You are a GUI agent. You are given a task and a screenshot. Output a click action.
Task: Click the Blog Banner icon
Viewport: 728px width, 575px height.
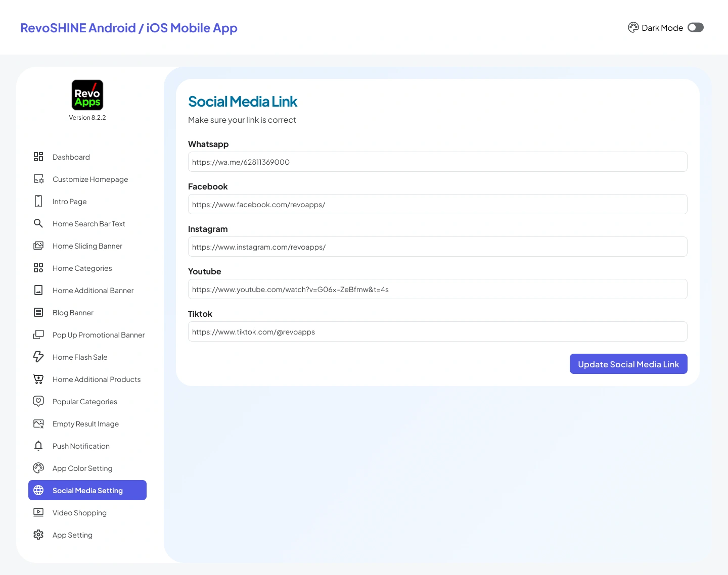click(x=38, y=312)
